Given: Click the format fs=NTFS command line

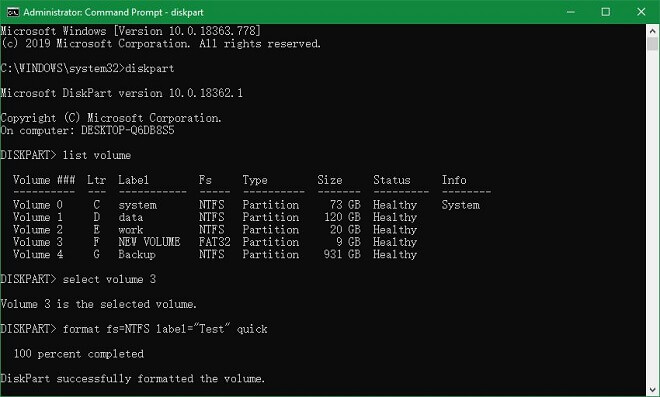Looking at the screenshot, I should coord(134,329).
